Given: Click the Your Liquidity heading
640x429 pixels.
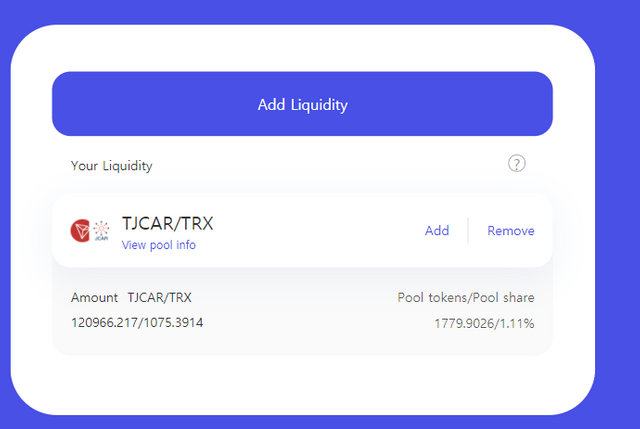Looking at the screenshot, I should tap(111, 166).
